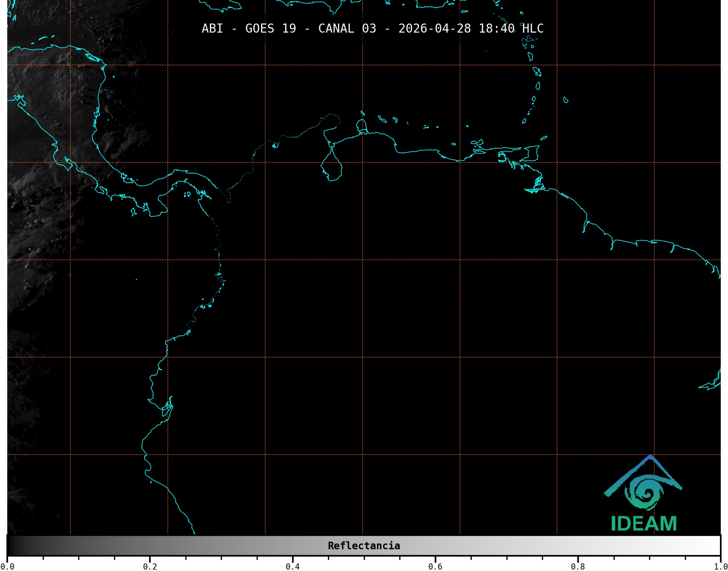Click the Reflectancia colorbar label
The image size is (728, 571).
point(364,546)
